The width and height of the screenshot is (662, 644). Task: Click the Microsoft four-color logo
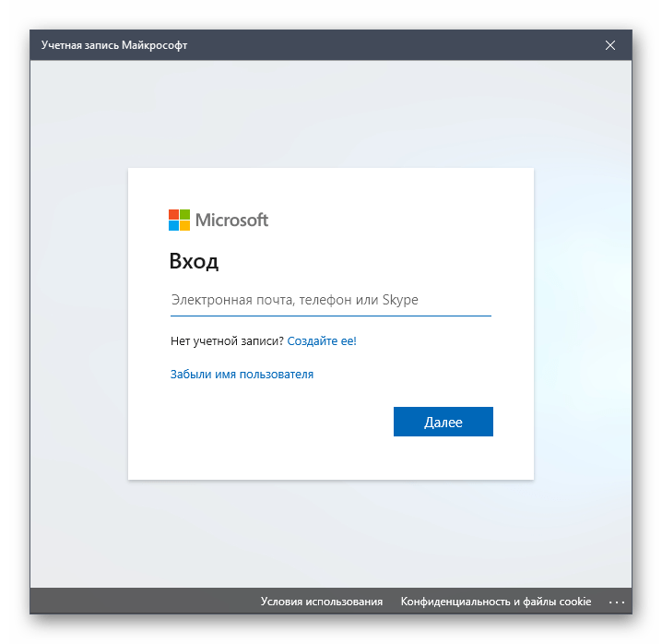point(179,221)
